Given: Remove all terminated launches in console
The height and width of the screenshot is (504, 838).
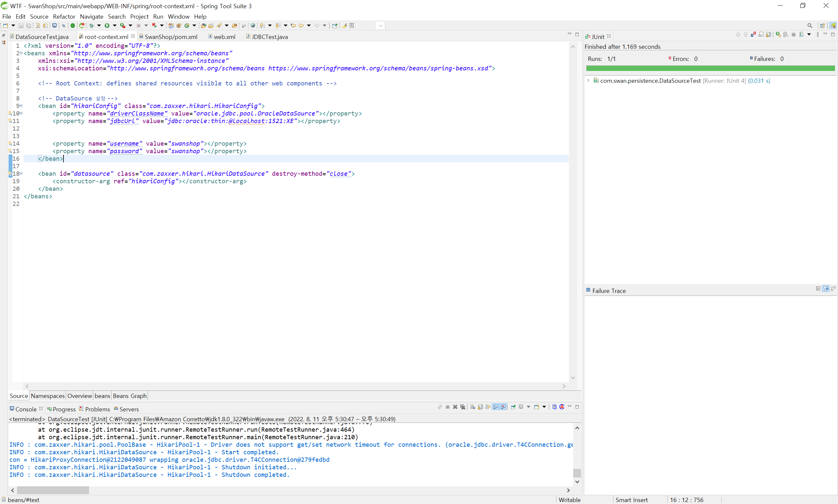Looking at the screenshot, I should coord(463,407).
